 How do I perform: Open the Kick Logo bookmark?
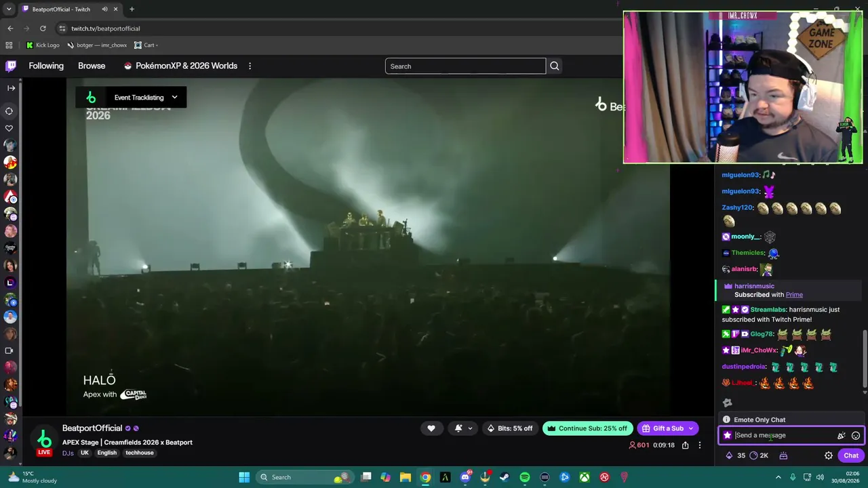tap(43, 45)
